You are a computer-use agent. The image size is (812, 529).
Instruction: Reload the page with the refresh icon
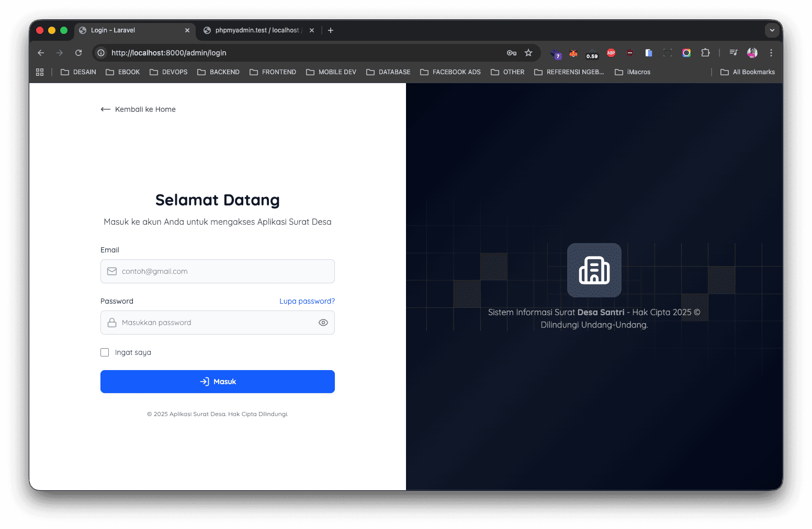78,53
